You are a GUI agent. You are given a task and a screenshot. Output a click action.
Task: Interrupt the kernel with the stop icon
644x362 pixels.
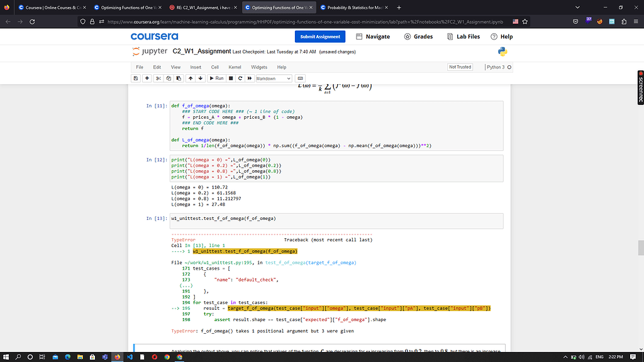tap(231, 79)
